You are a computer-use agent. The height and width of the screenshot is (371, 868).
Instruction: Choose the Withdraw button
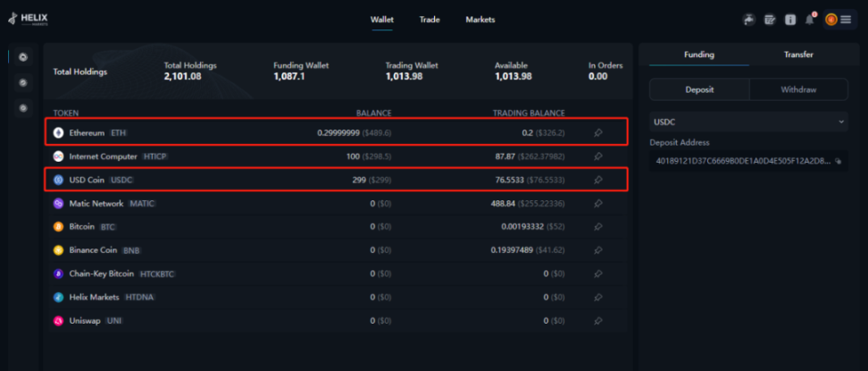pos(798,89)
